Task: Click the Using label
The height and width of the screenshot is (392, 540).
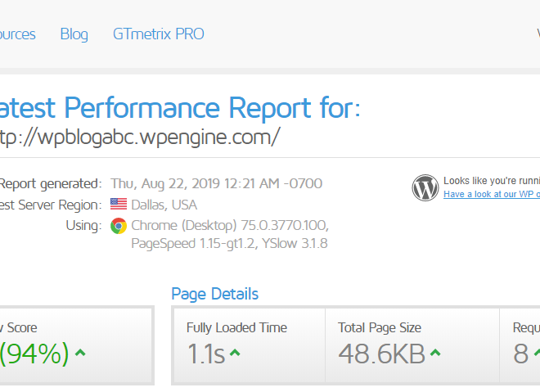Action: (83, 226)
